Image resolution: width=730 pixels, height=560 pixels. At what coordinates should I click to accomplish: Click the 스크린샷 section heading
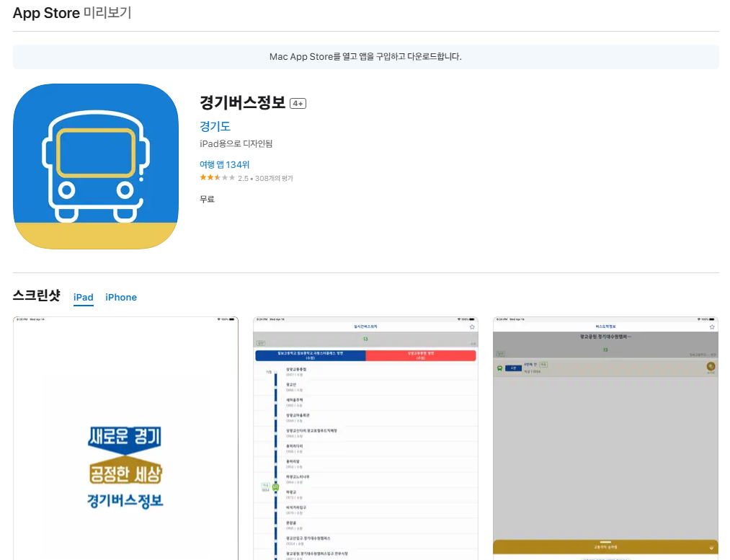click(x=37, y=295)
